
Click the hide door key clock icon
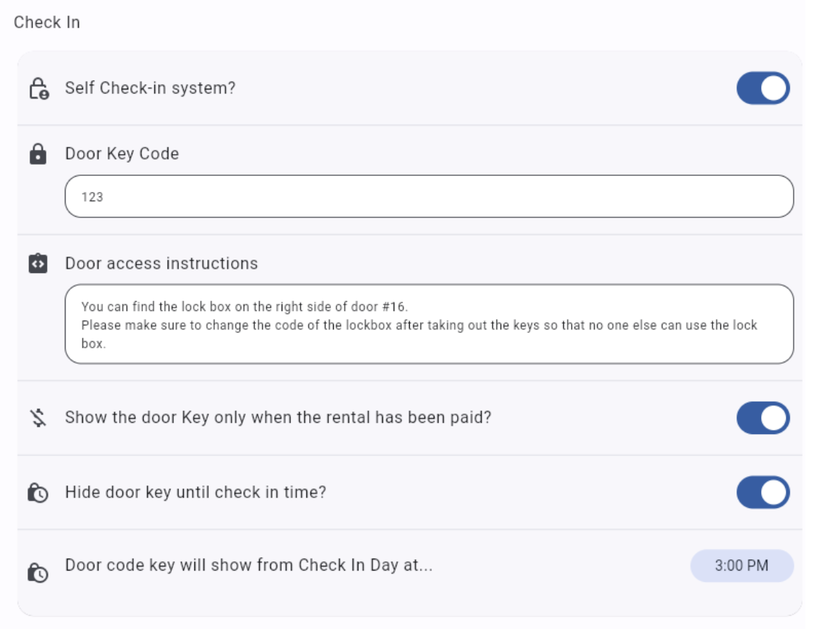(x=38, y=492)
